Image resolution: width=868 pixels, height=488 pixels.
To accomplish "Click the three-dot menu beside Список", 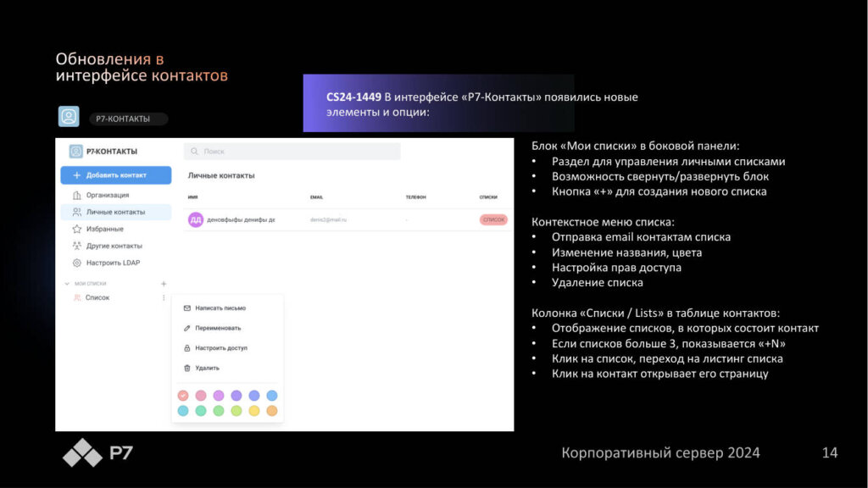I will coord(164,297).
